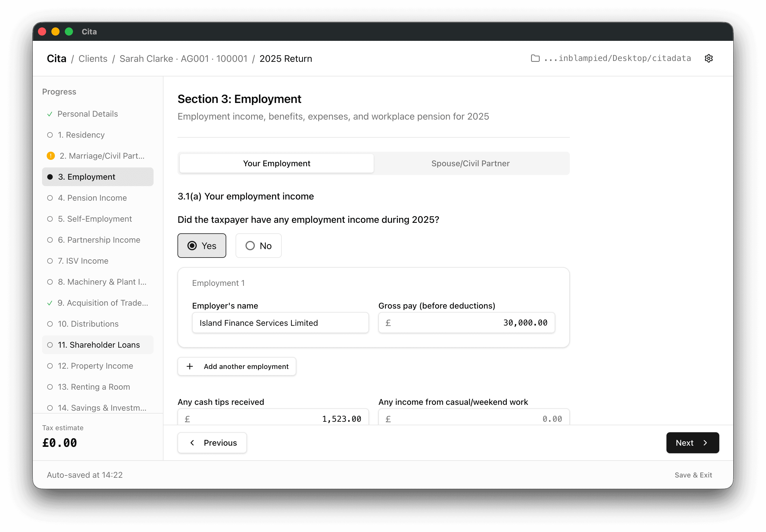
Task: Click the Employer's name input field
Action: coord(280,323)
